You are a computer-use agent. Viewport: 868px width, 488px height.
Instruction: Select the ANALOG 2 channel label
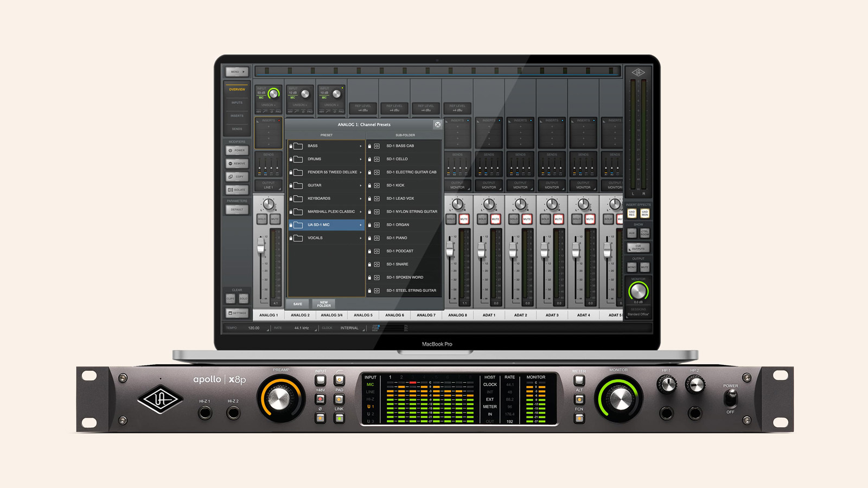pos(300,315)
